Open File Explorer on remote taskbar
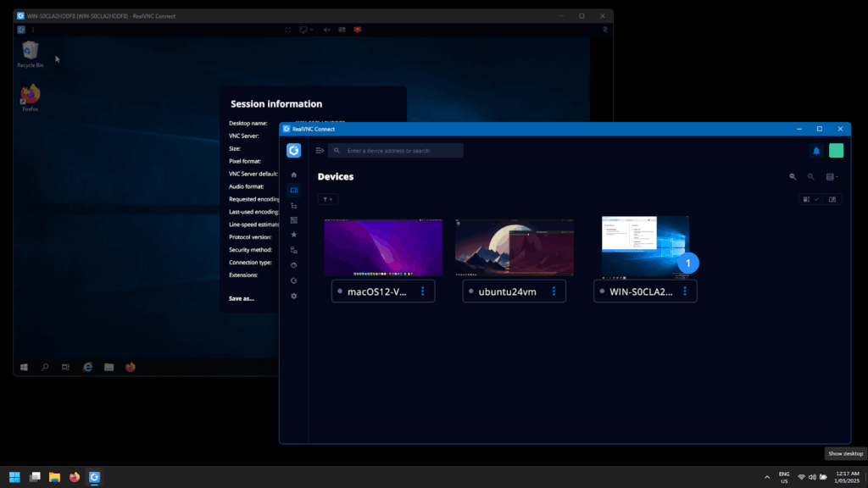 point(109,368)
